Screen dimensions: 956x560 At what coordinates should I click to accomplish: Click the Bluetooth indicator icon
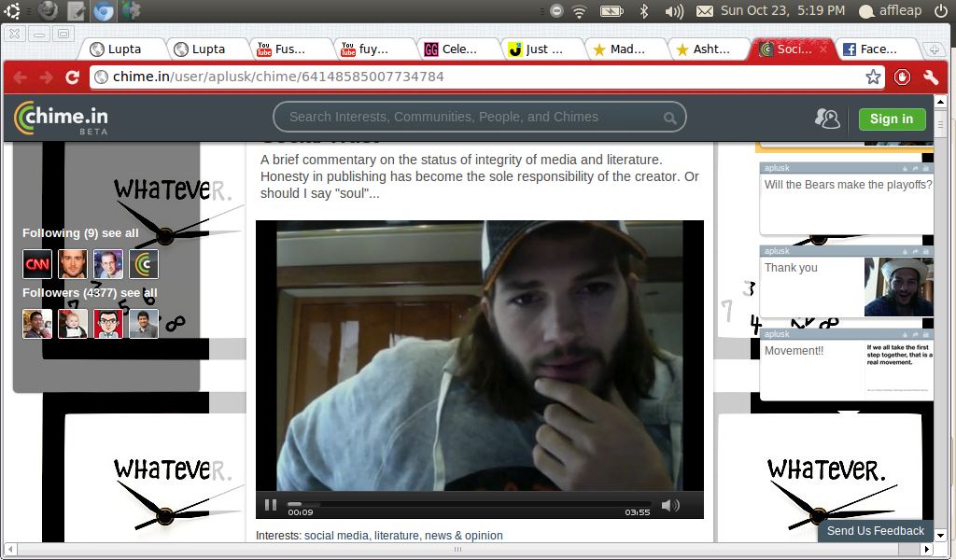[644, 11]
